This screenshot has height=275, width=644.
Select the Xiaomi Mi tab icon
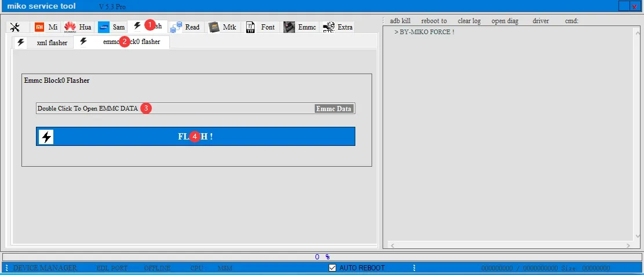click(x=40, y=27)
